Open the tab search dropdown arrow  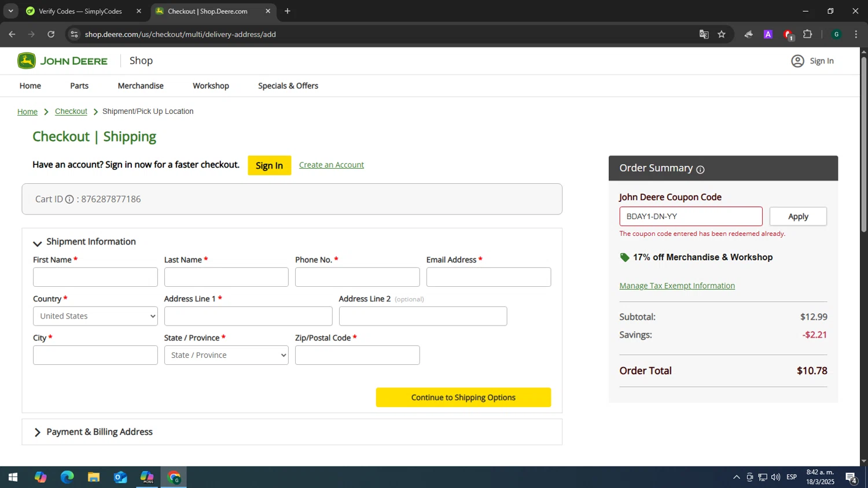tap(10, 11)
